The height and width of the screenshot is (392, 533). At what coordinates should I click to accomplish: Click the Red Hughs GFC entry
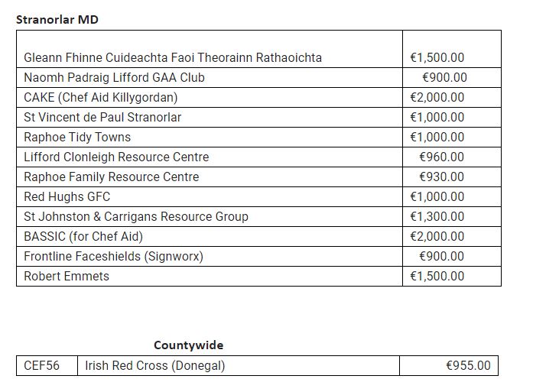click(x=67, y=196)
